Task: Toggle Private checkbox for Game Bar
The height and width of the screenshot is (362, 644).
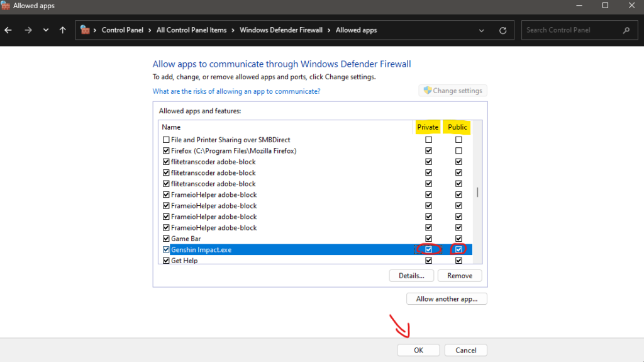Action: coord(428,239)
